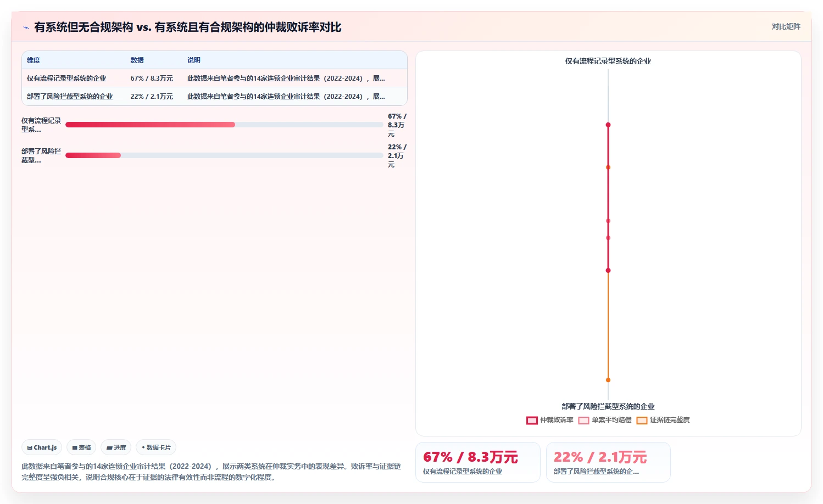Click the 数据卡片 tag chip
Image resolution: width=823 pixels, height=504 pixels.
[156, 447]
